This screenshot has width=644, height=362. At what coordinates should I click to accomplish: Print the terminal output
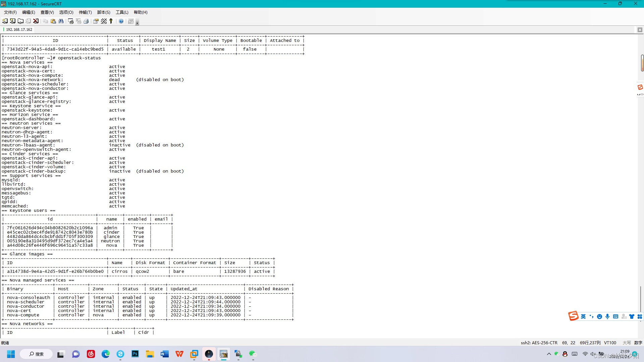pos(87,21)
